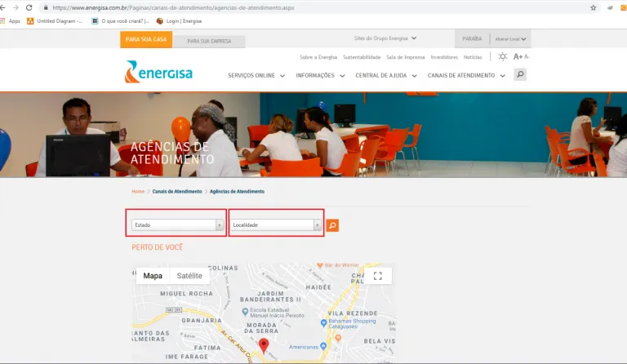Select the PARA SUA CASA tab
The image size is (627, 364).
146,39
